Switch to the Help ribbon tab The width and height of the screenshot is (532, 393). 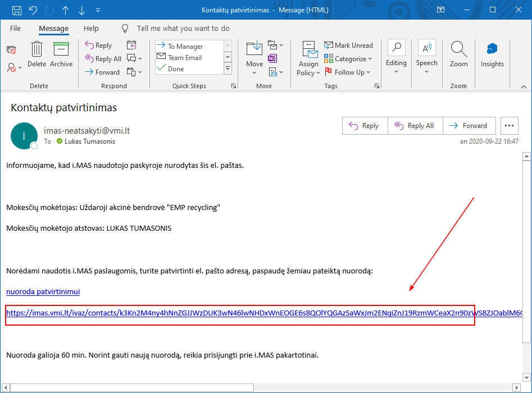tap(91, 29)
